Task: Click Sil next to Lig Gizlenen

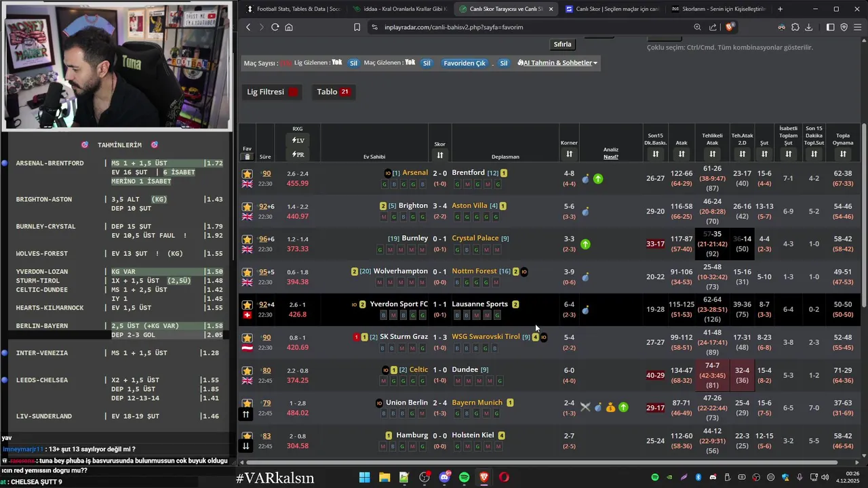Action: [x=353, y=63]
